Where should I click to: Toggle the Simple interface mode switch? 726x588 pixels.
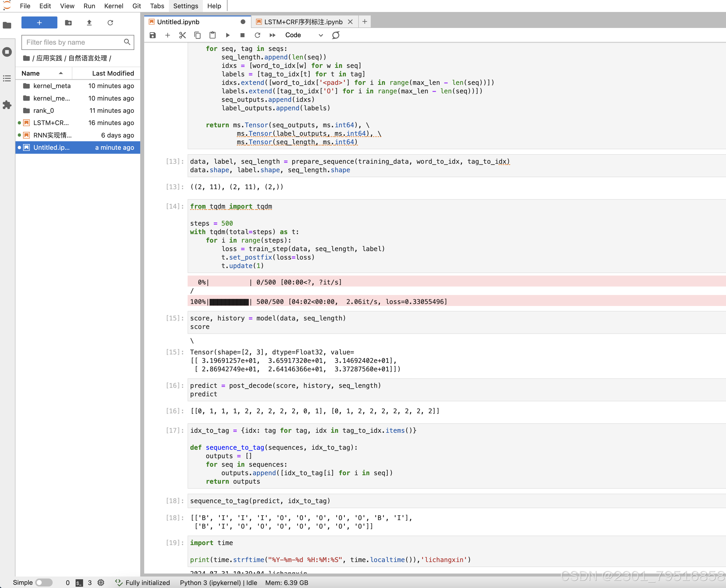pyautogui.click(x=44, y=582)
